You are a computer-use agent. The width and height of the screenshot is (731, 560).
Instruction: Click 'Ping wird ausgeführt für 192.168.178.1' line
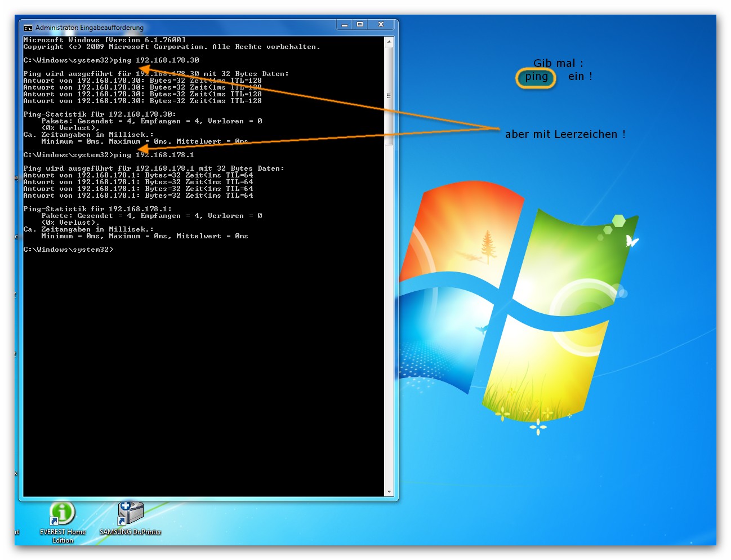point(154,168)
